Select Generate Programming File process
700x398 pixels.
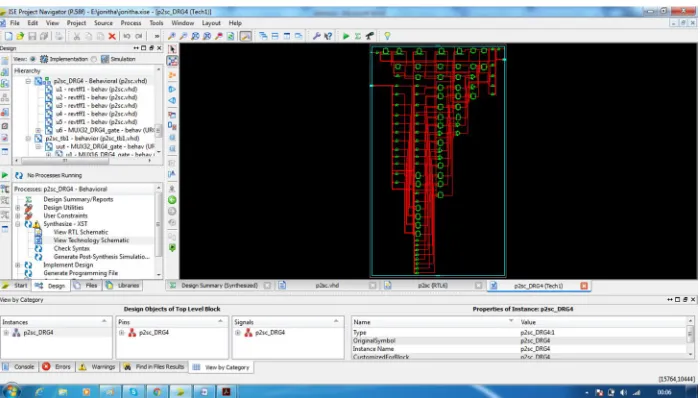tap(80, 273)
